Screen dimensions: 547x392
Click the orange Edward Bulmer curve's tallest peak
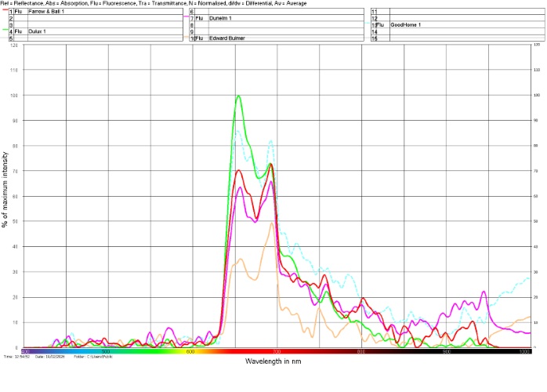[x=272, y=223]
